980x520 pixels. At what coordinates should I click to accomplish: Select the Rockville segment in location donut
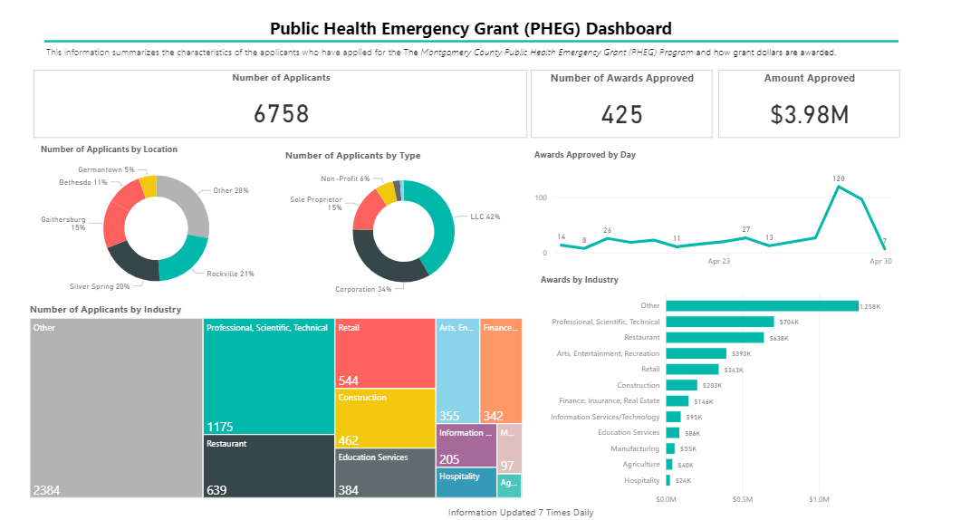pos(184,259)
